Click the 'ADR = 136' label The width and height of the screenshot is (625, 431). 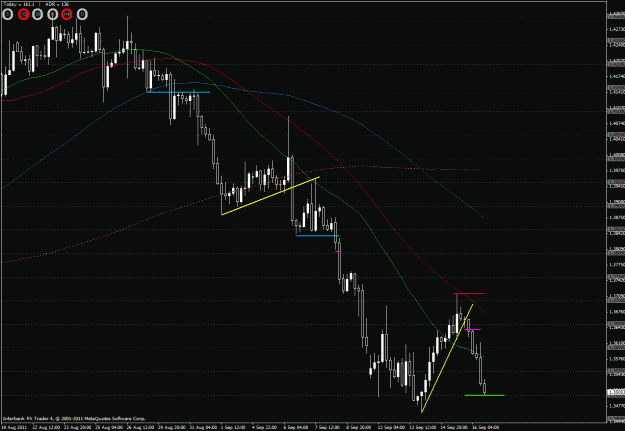click(x=57, y=4)
